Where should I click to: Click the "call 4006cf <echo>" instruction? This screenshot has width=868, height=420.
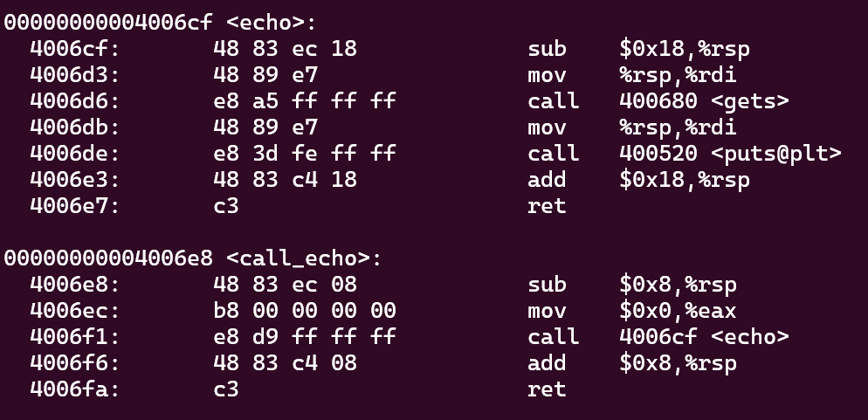(x=658, y=337)
